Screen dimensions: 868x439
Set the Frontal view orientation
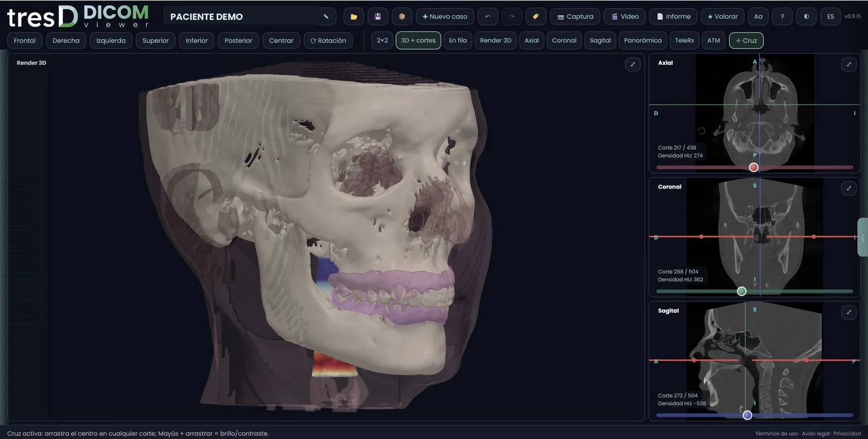25,40
